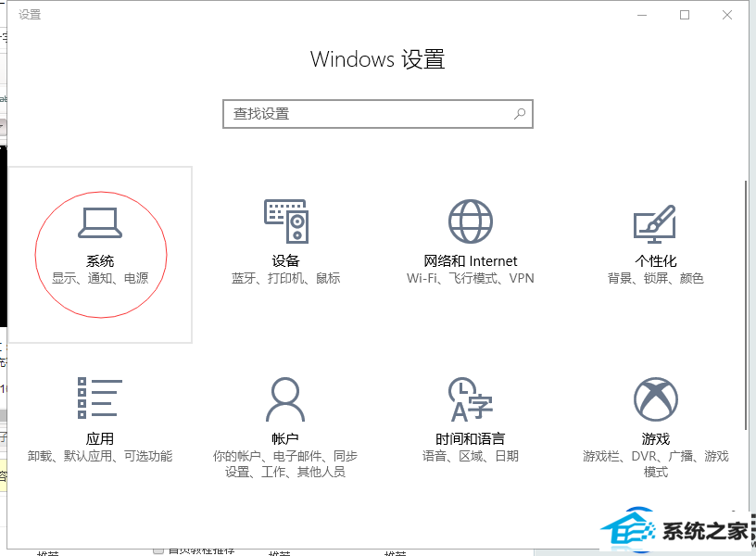Image resolution: width=756 pixels, height=556 pixels.
Task: Click the 设备 category title
Action: click(286, 261)
